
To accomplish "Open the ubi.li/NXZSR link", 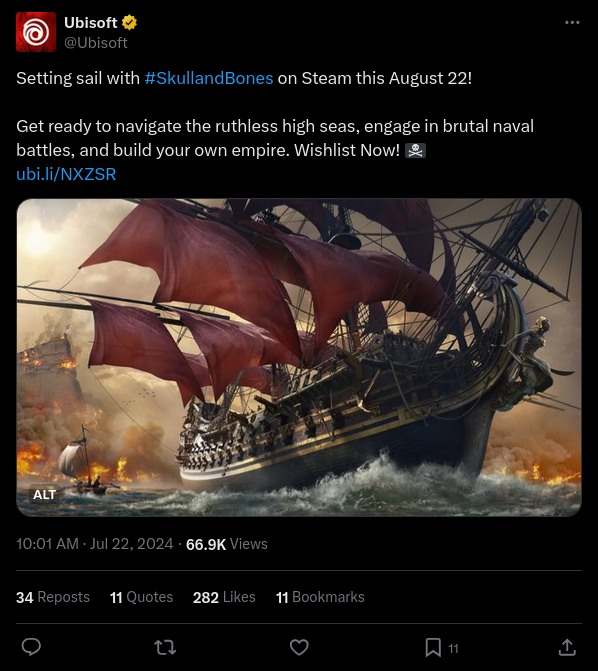I will pos(66,174).
